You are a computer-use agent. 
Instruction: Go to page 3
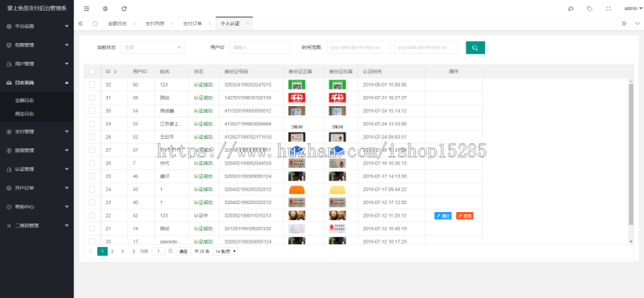coord(122,251)
